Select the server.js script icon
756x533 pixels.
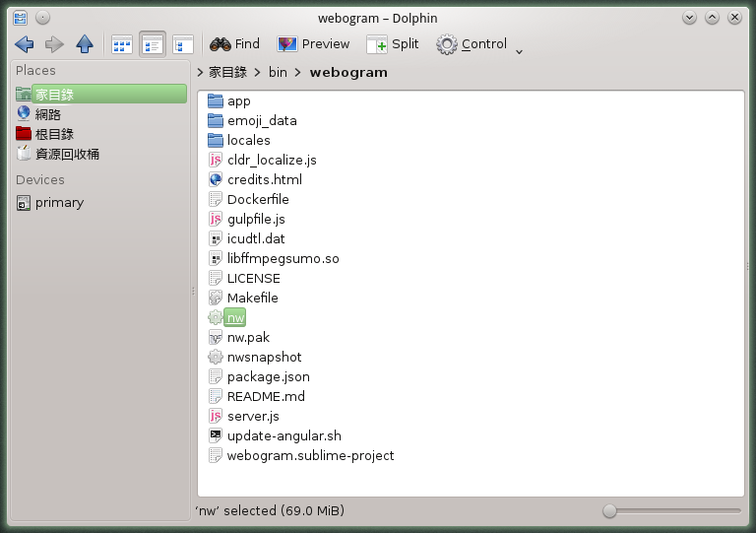215,416
